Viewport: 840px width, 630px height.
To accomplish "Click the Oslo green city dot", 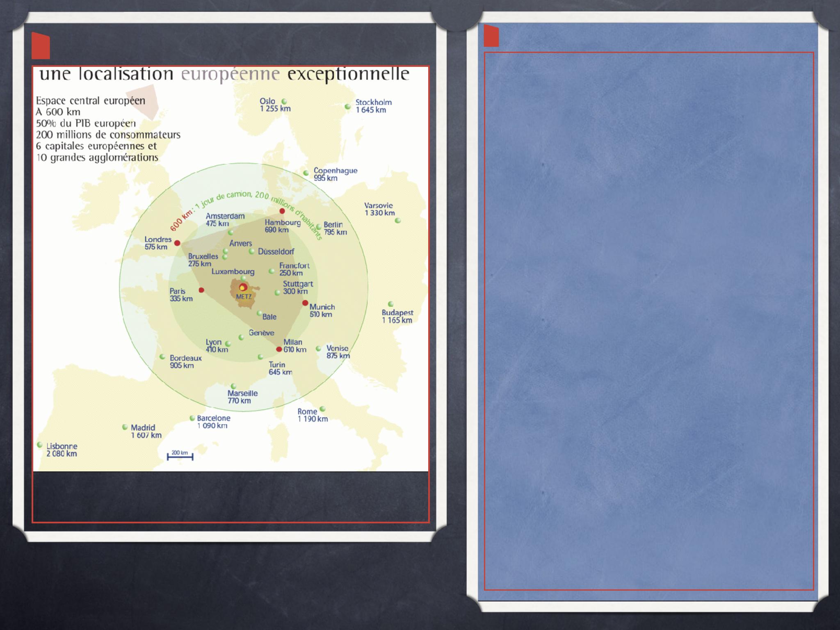I will click(x=284, y=101).
